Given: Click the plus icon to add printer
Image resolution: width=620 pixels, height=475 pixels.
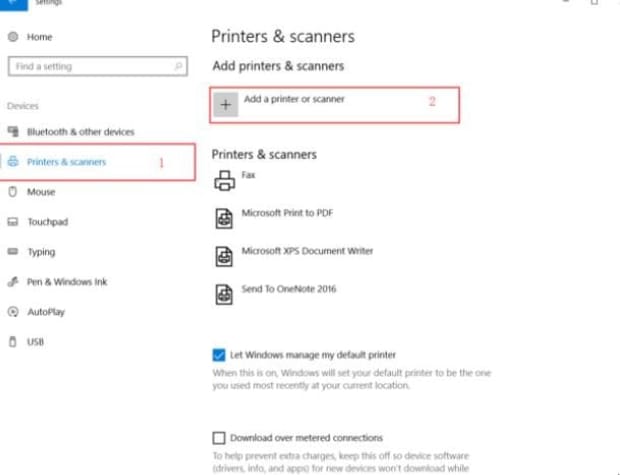Looking at the screenshot, I should [x=226, y=106].
